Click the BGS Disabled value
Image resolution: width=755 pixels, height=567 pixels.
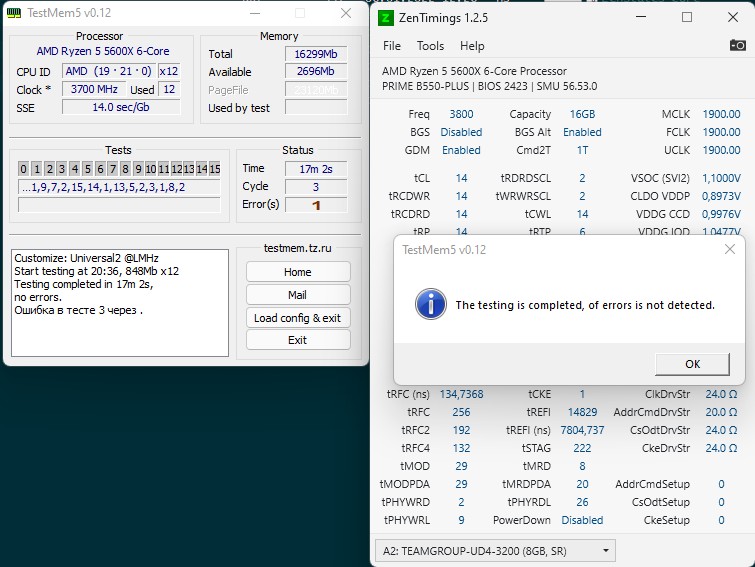pos(461,132)
